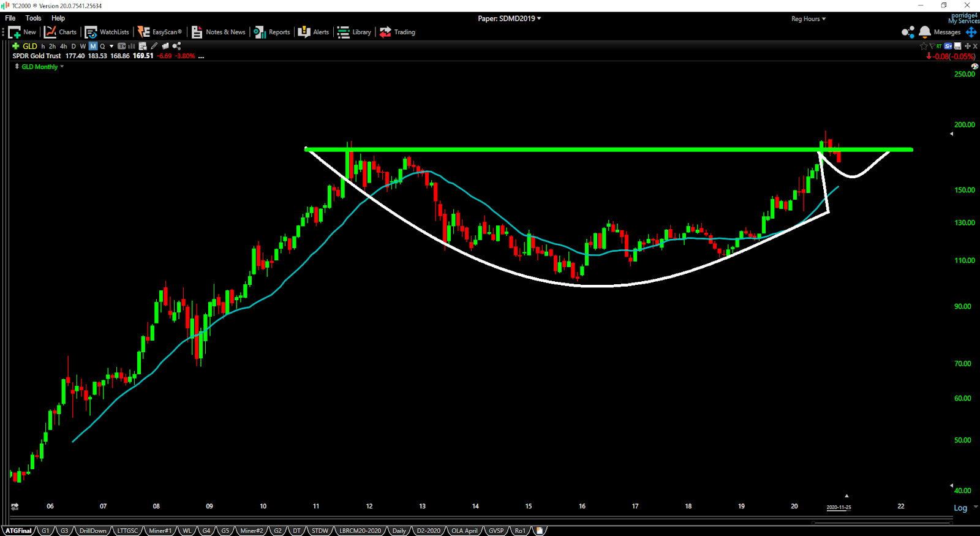
Task: Open the Paper: SDMD2019 account dropdown
Action: [x=509, y=18]
